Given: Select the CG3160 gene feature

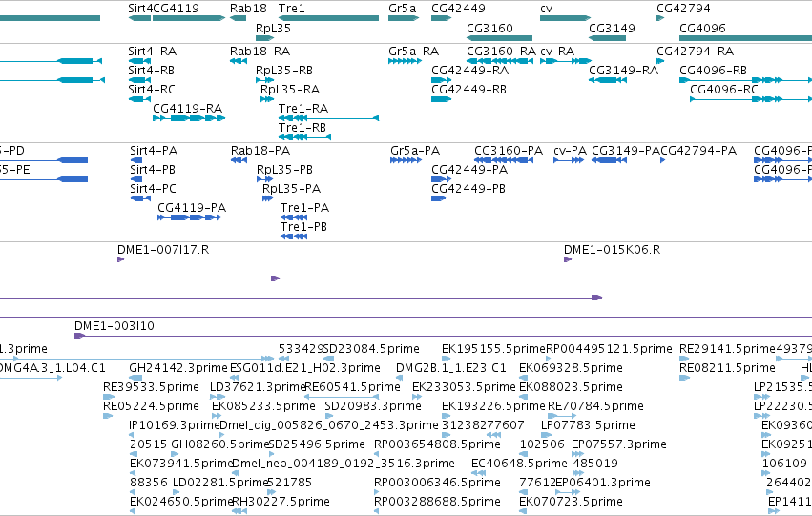Looking at the screenshot, I should [x=500, y=38].
